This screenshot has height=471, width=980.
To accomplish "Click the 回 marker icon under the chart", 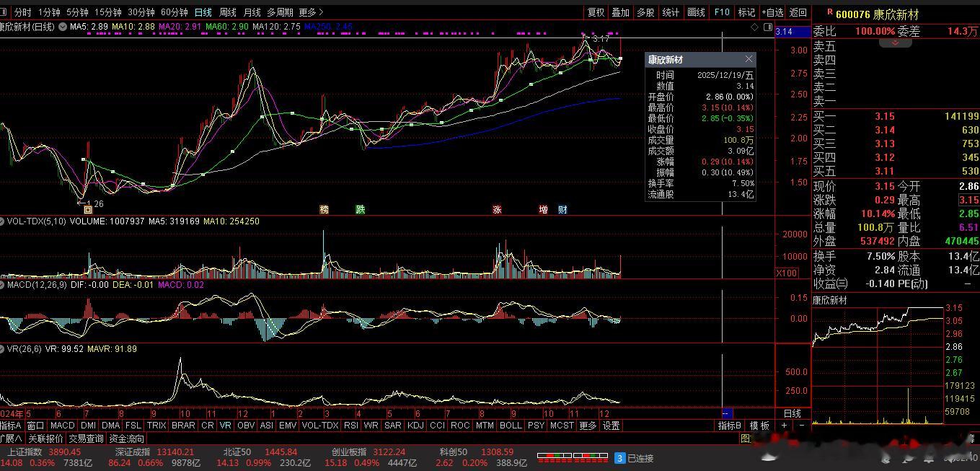I will pos(88,210).
